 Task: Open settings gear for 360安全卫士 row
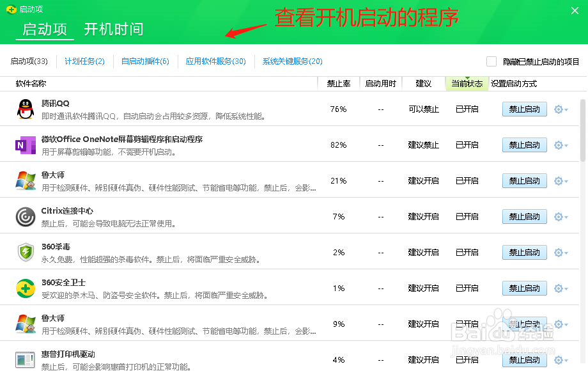(561, 288)
